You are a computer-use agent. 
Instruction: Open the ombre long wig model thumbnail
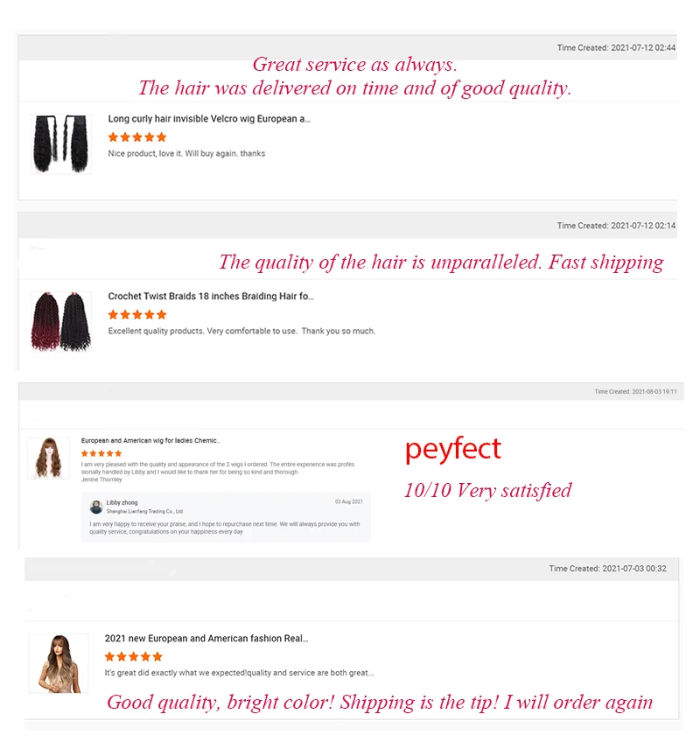[59, 663]
